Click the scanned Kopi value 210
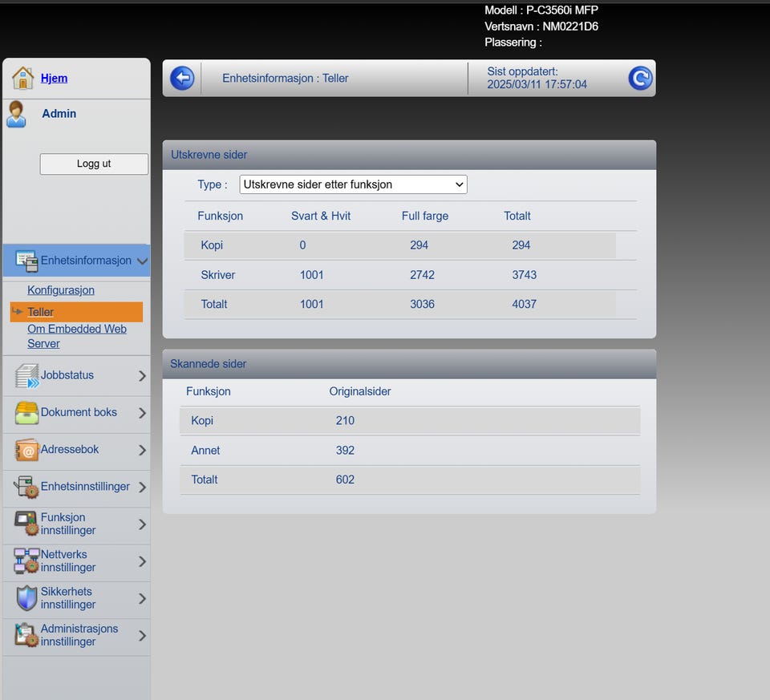This screenshot has height=700, width=770. [x=345, y=421]
